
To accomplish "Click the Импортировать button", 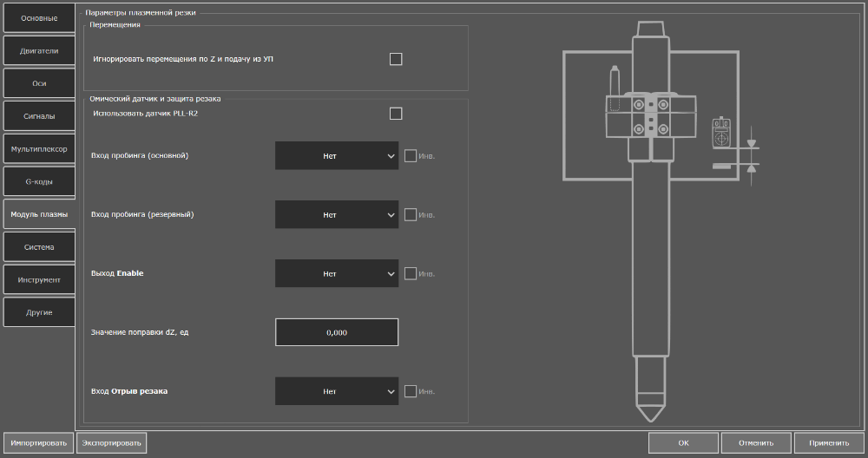I will tap(37, 442).
